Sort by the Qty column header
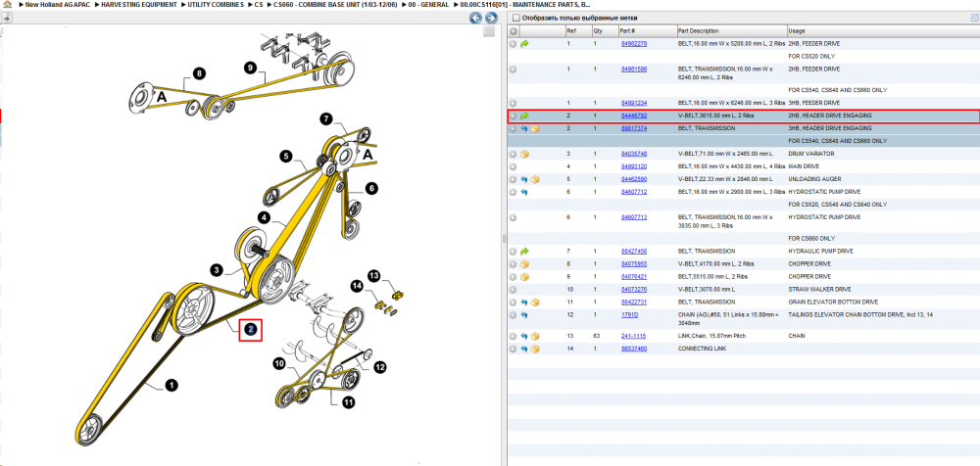Viewport: 980px width, 466px height. click(x=604, y=30)
